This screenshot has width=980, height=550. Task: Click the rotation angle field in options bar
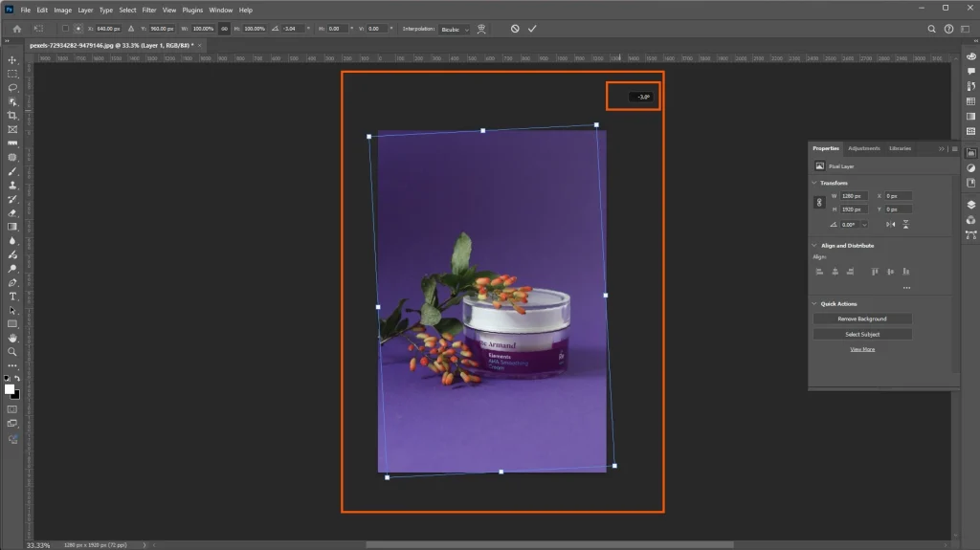[x=293, y=29]
